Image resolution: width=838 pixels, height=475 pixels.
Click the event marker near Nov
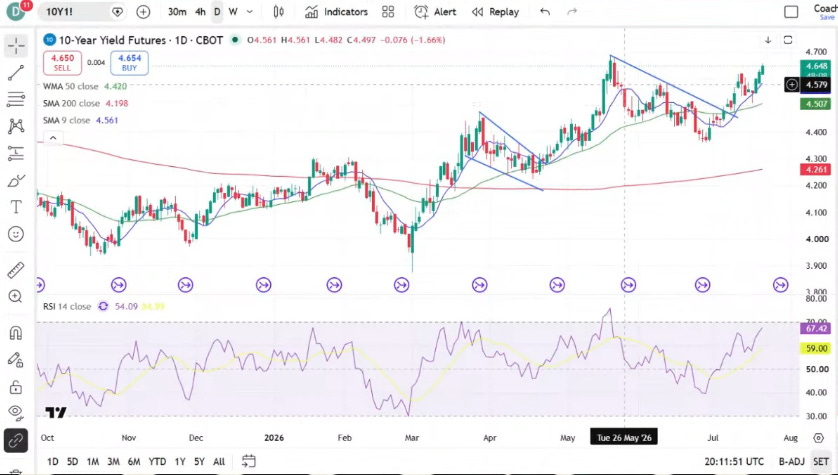pos(119,285)
